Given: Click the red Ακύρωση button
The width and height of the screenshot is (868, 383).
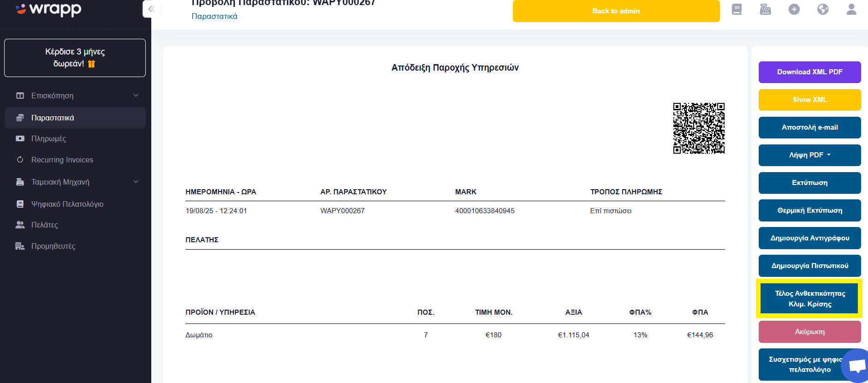Looking at the screenshot, I should coord(810,332).
